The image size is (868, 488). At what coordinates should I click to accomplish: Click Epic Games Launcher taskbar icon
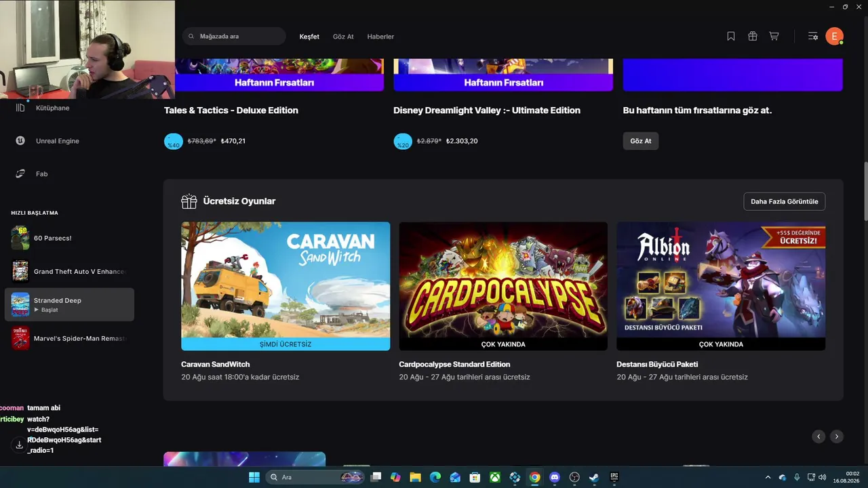[614, 477]
